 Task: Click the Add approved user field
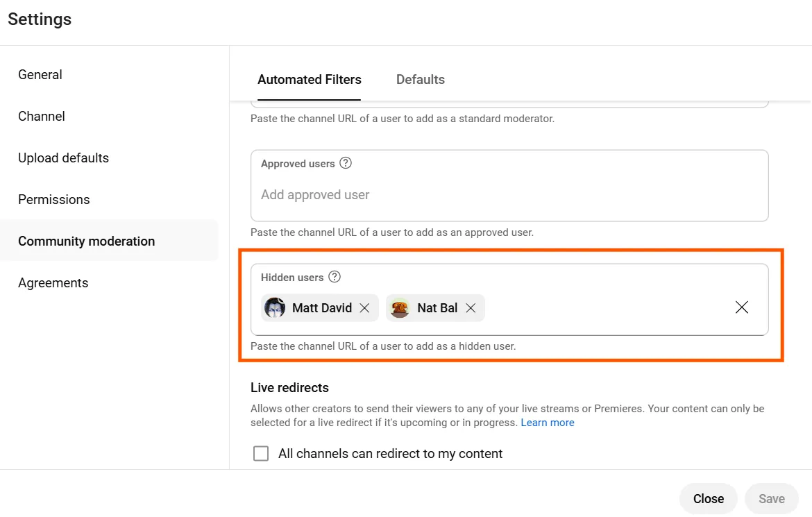pos(314,194)
